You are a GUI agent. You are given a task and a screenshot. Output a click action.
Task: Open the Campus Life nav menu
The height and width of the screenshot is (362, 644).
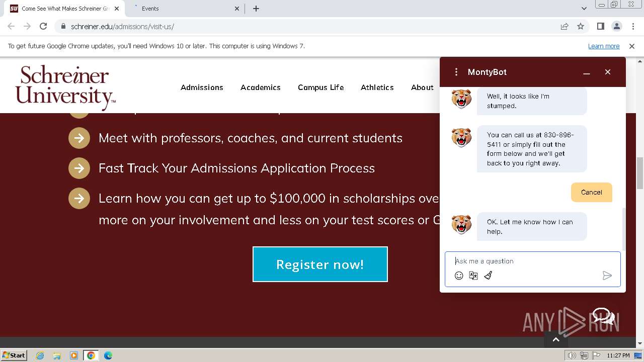pos(321,87)
